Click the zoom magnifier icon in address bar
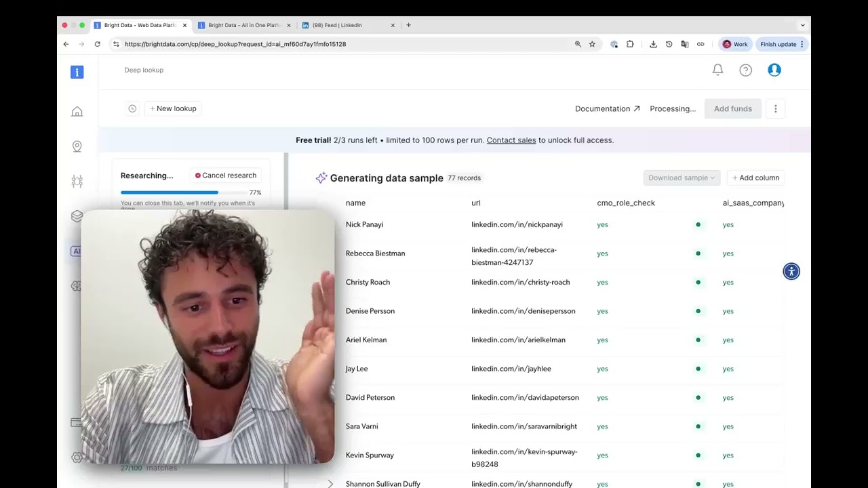The width and height of the screenshot is (868, 488). pos(578,44)
